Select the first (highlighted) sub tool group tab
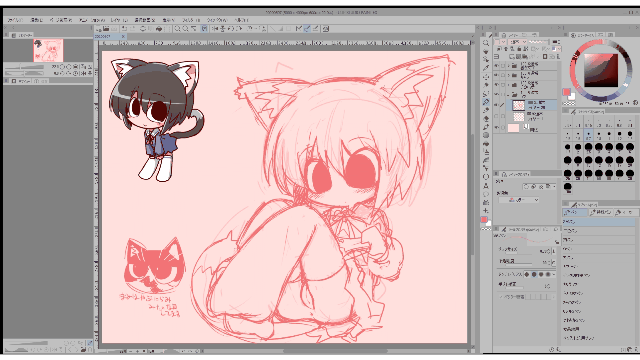Screen dimensions: 640x360 tap(575, 212)
